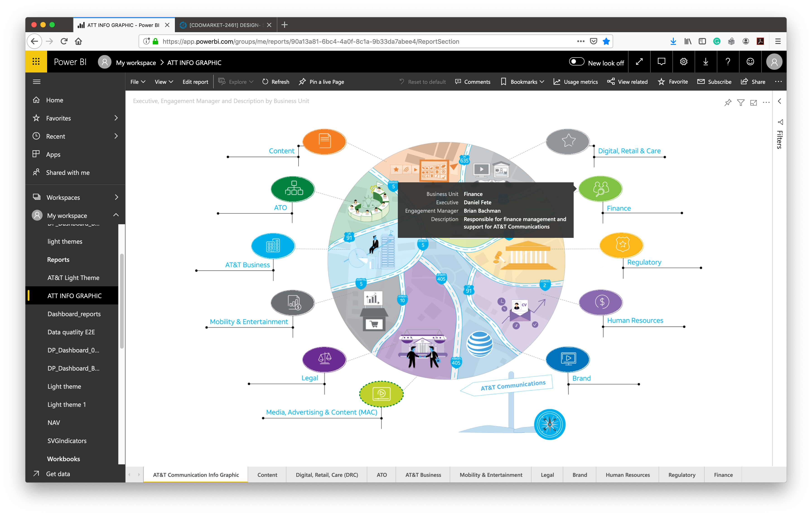Open the File dropdown menu
812x516 pixels.
[x=138, y=82]
